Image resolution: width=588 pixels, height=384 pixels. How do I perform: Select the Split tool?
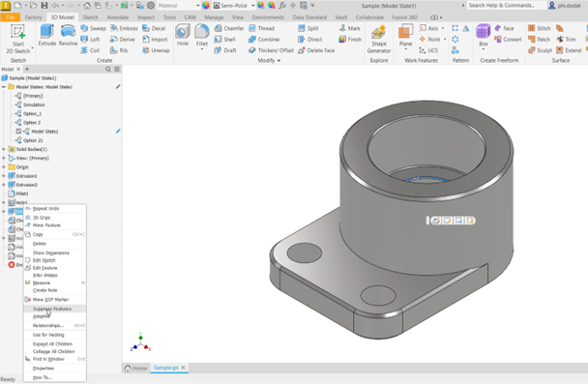309,28
